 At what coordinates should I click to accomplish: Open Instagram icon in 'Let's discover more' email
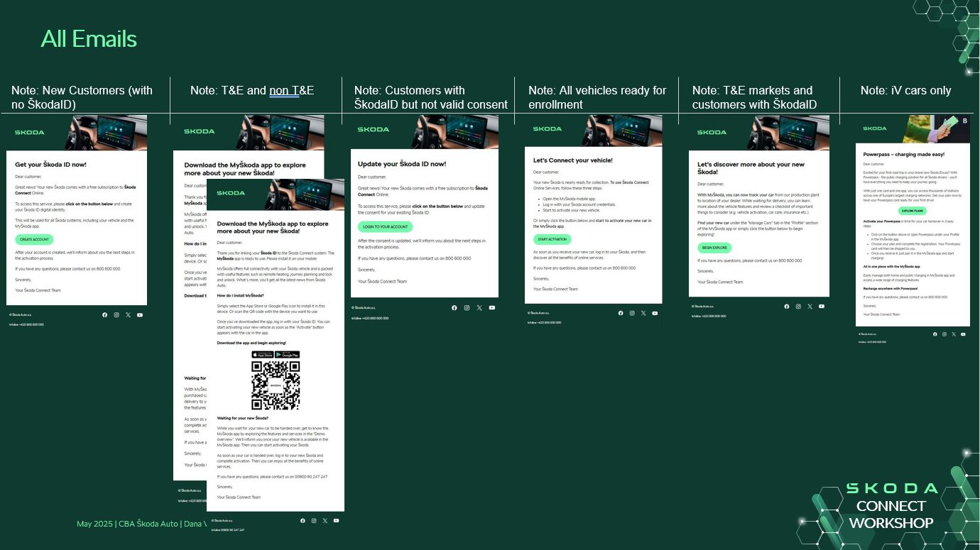click(798, 306)
